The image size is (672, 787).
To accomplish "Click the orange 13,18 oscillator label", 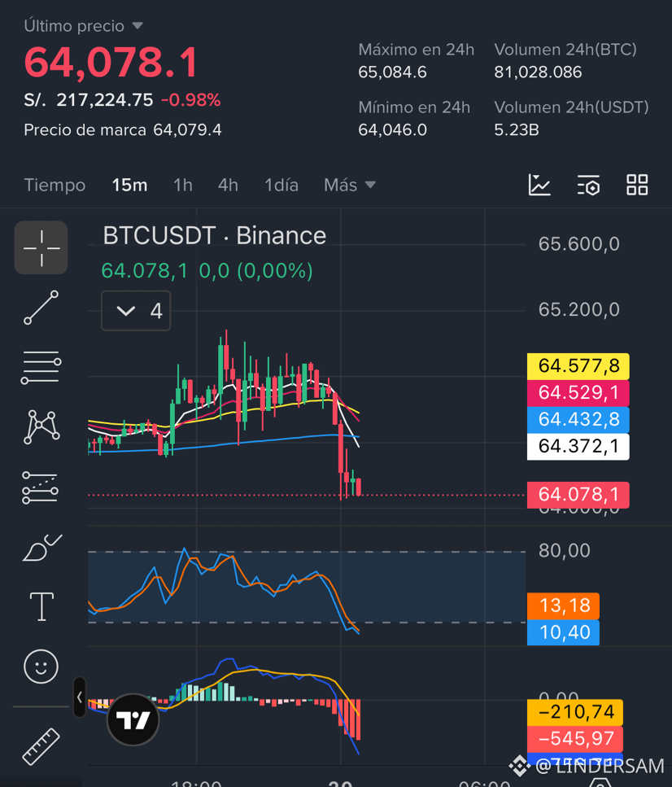I will (563, 606).
